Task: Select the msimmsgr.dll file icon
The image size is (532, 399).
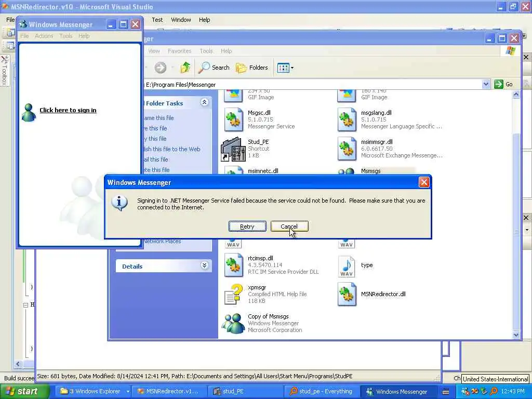Action: pos(347,149)
